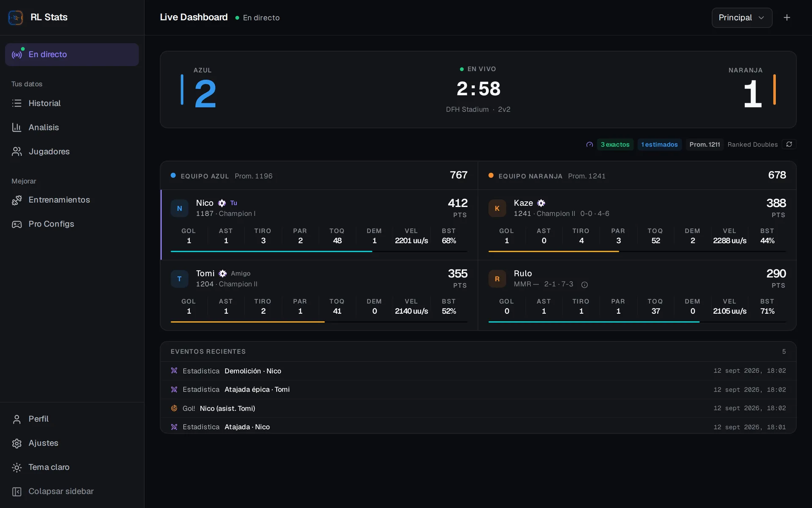The width and height of the screenshot is (812, 508).
Task: Click the 3 exactos badge
Action: [x=615, y=145]
